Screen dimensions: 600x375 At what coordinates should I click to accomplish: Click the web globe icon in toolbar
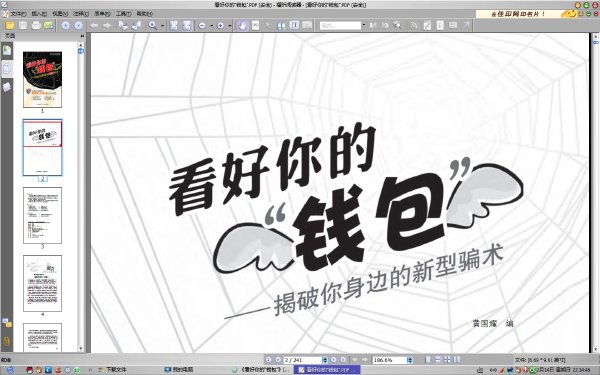click(x=398, y=26)
